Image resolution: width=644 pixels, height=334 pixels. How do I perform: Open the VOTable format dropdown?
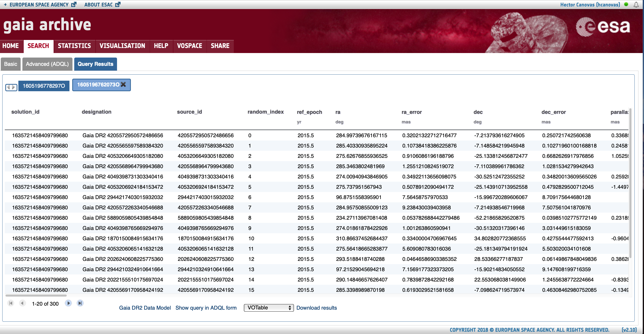coord(269,308)
